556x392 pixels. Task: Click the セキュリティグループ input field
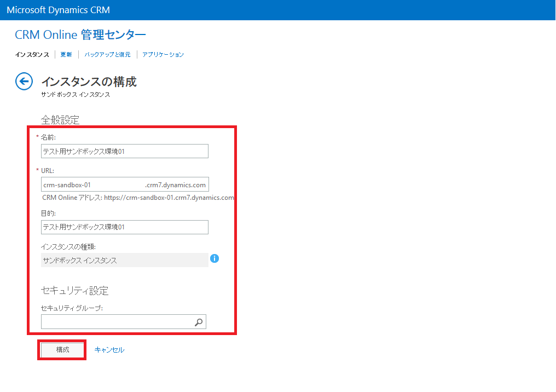[123, 322]
